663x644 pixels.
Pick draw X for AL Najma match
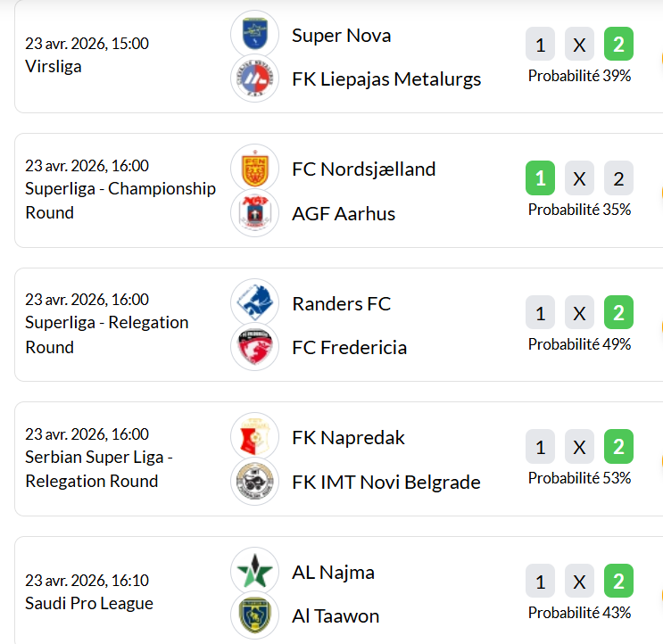(x=579, y=582)
